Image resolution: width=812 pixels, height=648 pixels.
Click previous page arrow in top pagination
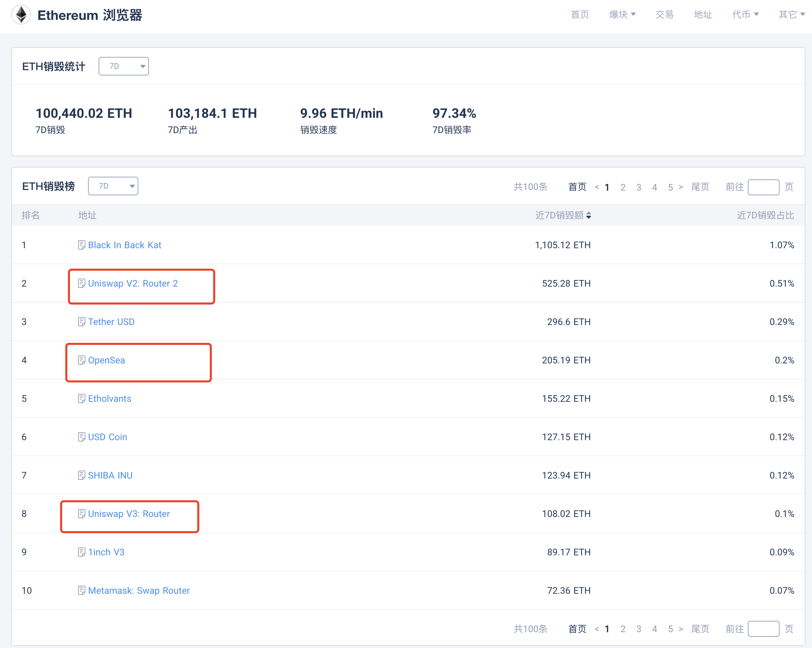597,187
